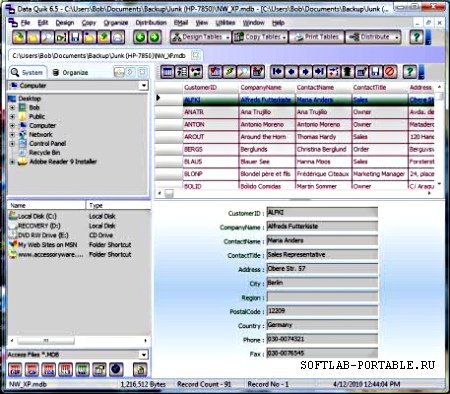Click the CustomerID column header

pos(211,88)
